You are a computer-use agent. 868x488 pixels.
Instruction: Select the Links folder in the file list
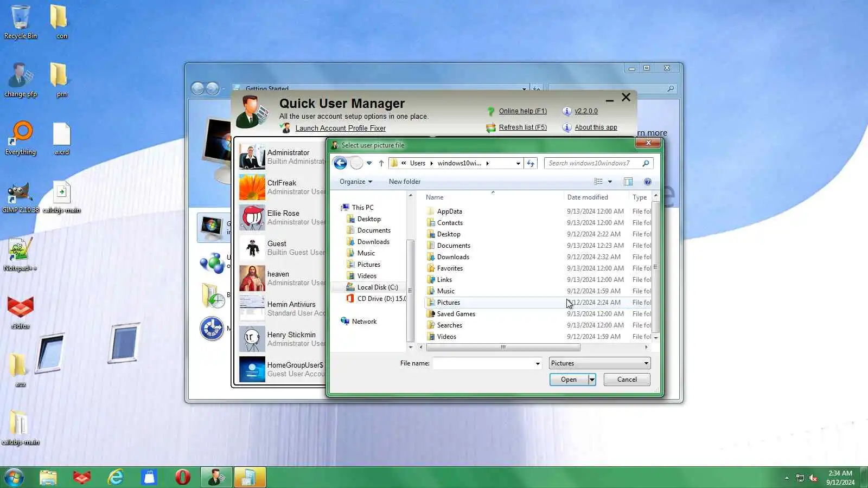point(444,280)
